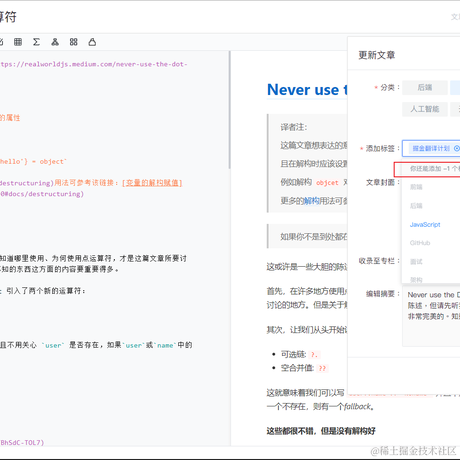Choose 面试 in the tag dropdown list
The width and height of the screenshot is (460, 460).
416,262
